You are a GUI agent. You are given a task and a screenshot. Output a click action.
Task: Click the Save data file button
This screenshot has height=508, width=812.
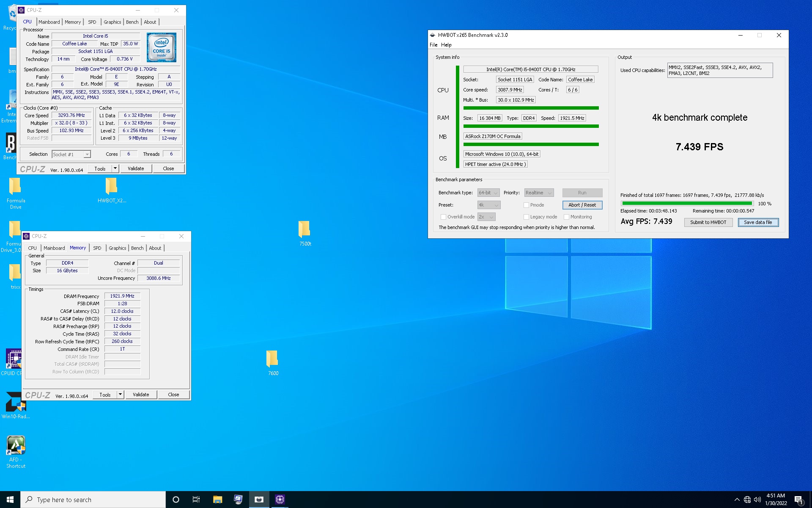point(758,222)
